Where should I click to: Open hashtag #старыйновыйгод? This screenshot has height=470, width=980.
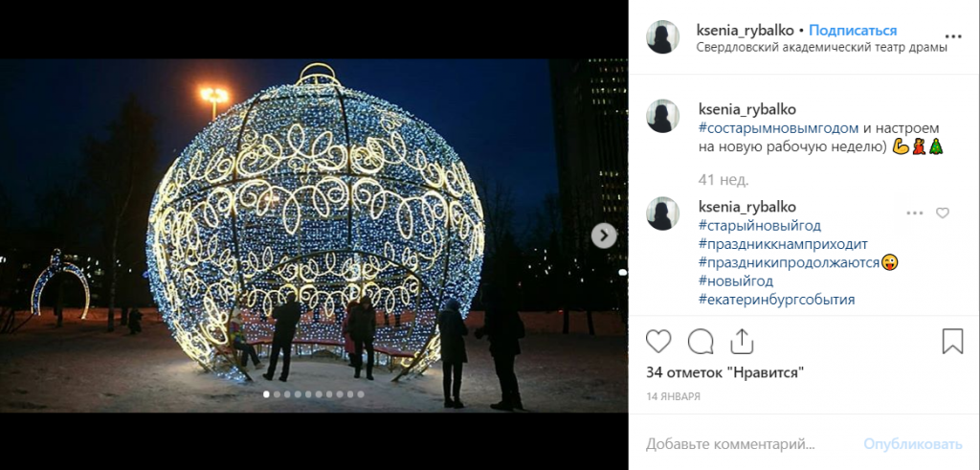(x=760, y=225)
